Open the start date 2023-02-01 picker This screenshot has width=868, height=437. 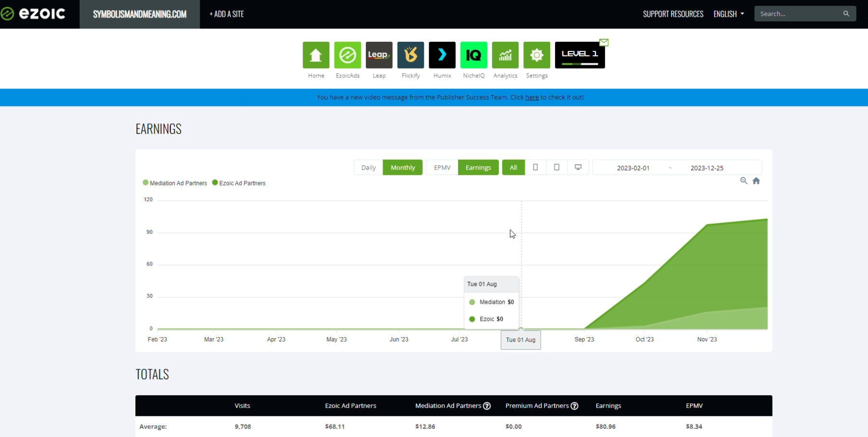633,168
